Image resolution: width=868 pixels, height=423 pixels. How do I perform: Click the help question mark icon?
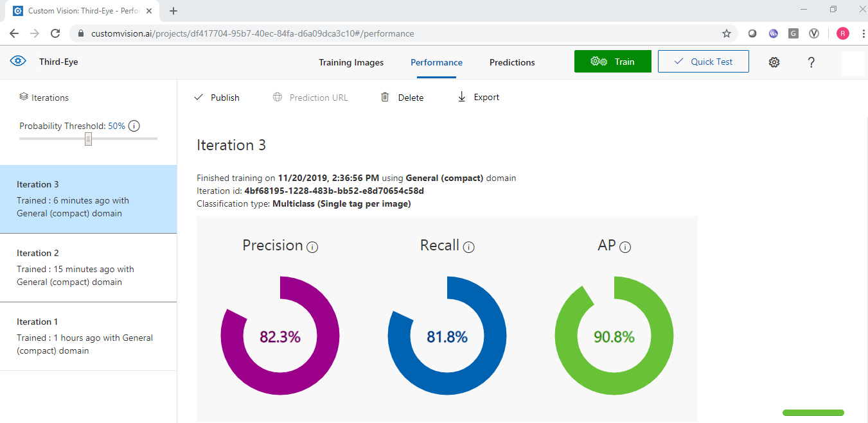tap(811, 62)
